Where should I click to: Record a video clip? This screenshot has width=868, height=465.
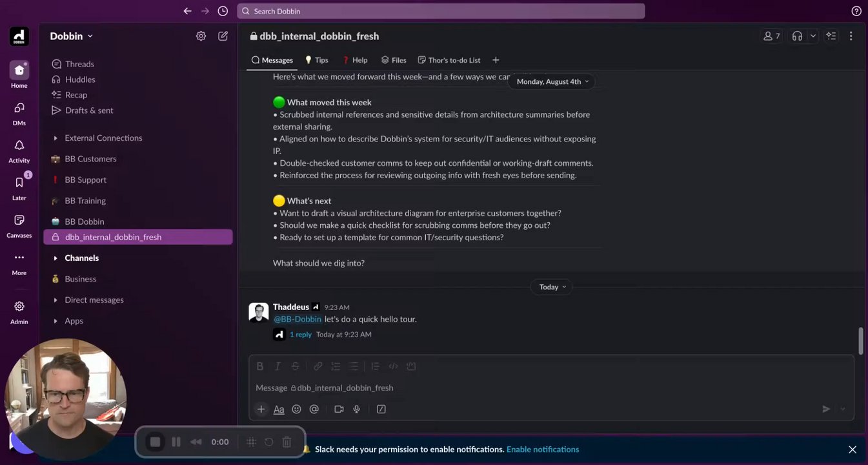[x=339, y=409]
